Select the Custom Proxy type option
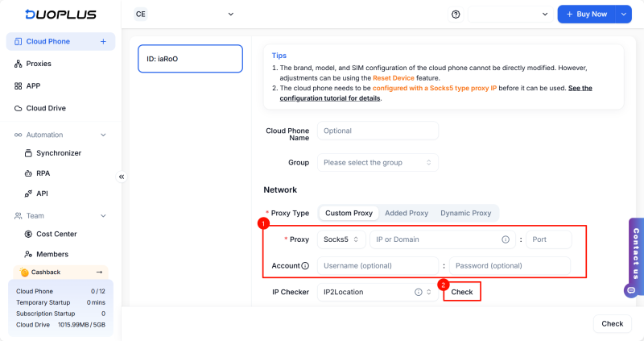644x341 pixels. [349, 213]
